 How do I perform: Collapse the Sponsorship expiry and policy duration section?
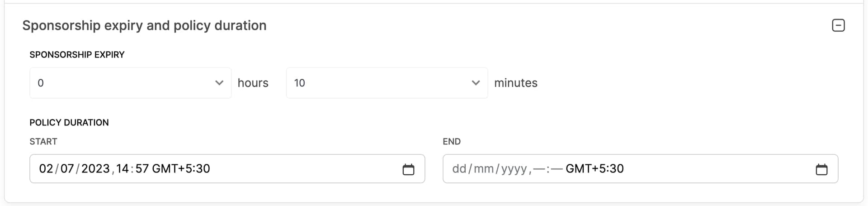838,25
